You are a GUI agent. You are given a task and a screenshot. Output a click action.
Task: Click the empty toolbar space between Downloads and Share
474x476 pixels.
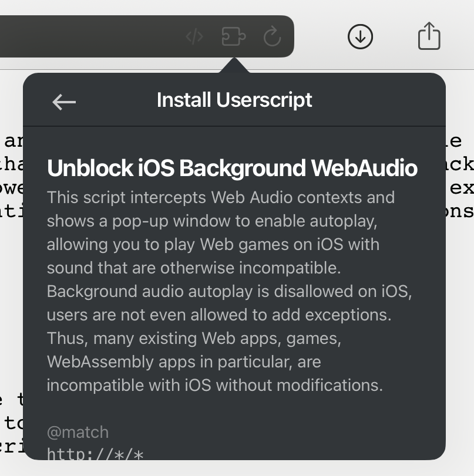click(x=395, y=36)
